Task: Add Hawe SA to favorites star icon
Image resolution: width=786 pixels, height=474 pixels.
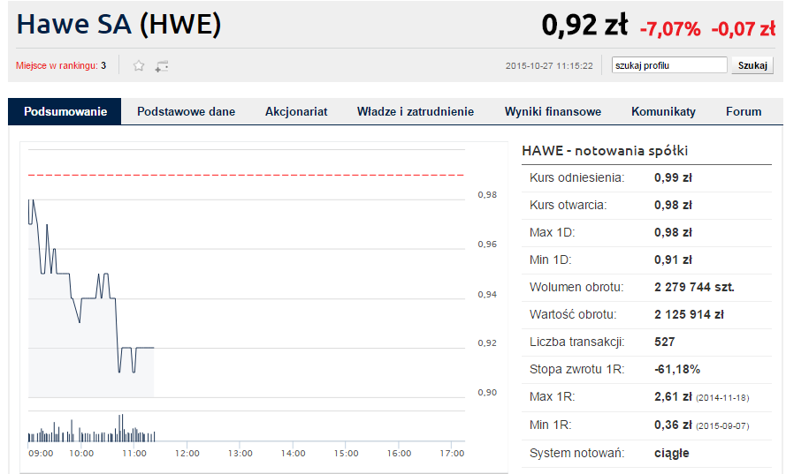Action: [139, 66]
